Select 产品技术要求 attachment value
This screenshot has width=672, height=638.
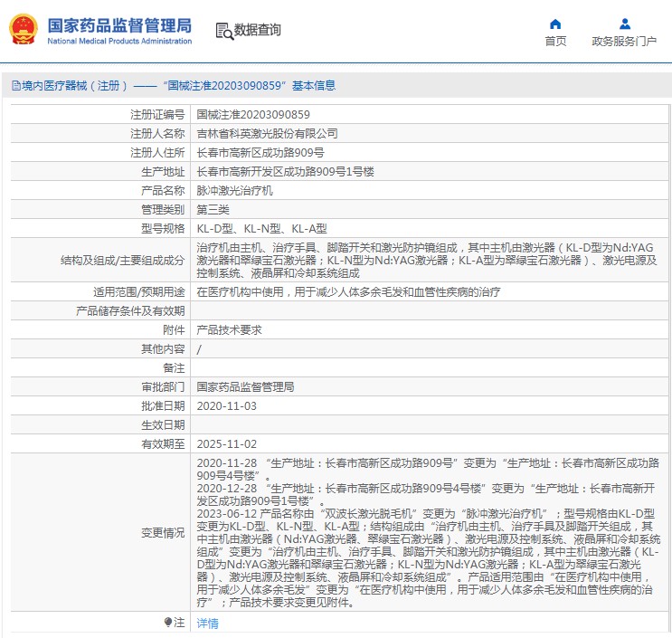coord(230,329)
